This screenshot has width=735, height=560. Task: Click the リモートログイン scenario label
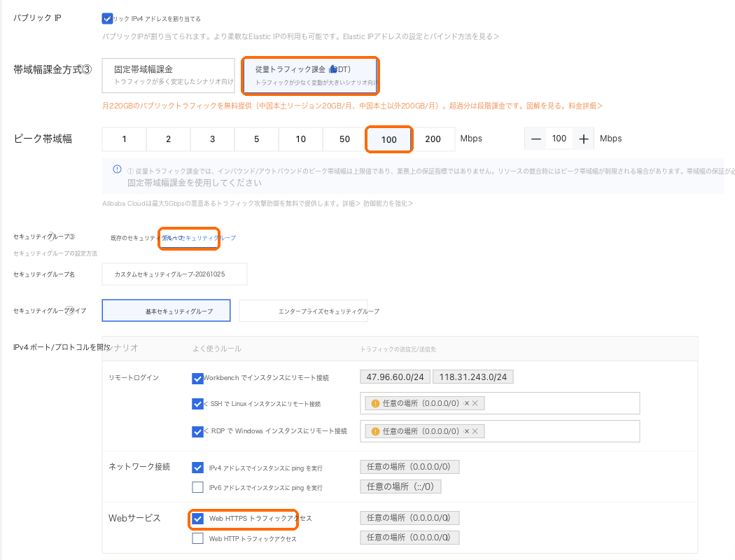(134, 378)
